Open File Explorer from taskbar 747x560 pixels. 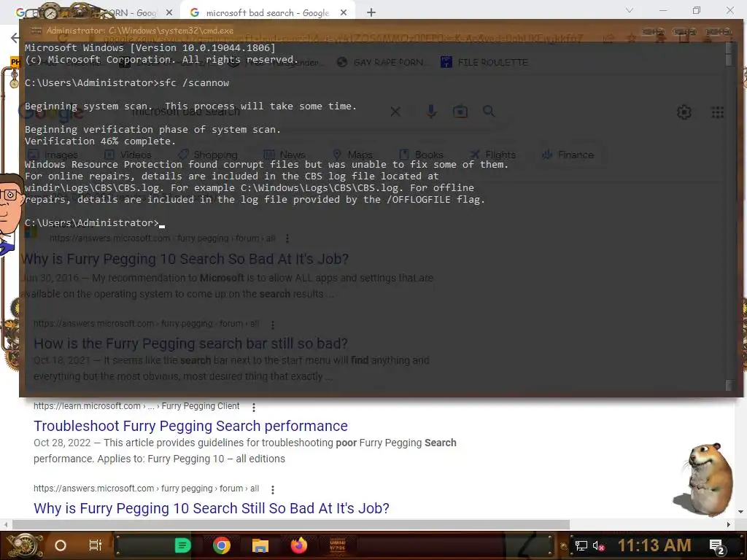260,545
